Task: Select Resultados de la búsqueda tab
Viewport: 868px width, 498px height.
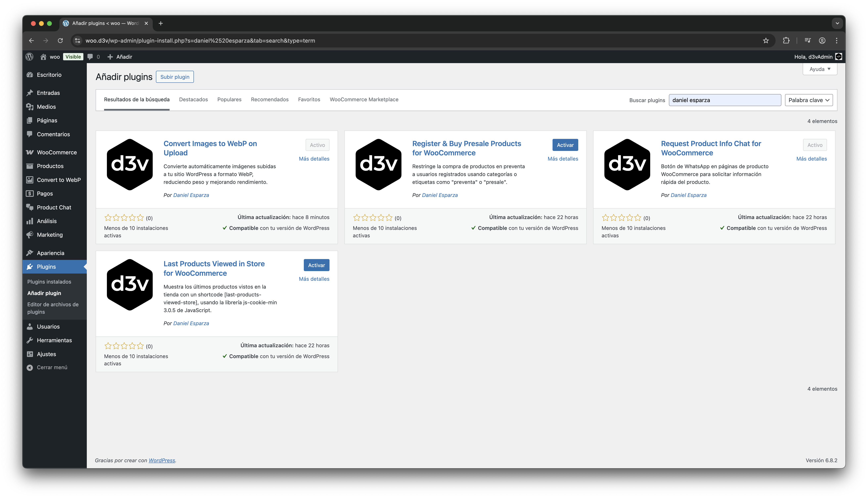Action: pyautogui.click(x=137, y=99)
